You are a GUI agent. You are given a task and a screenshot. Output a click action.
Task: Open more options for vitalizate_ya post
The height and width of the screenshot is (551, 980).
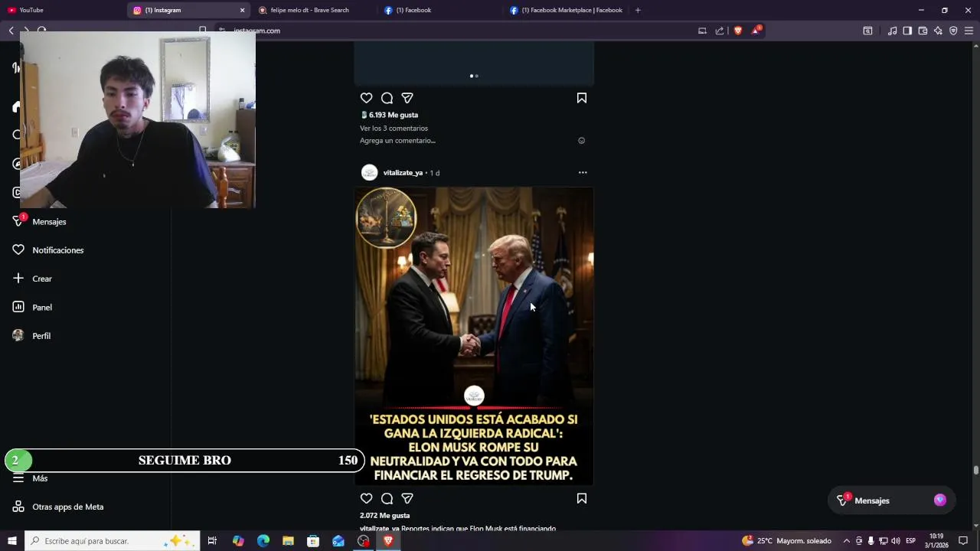click(x=583, y=172)
